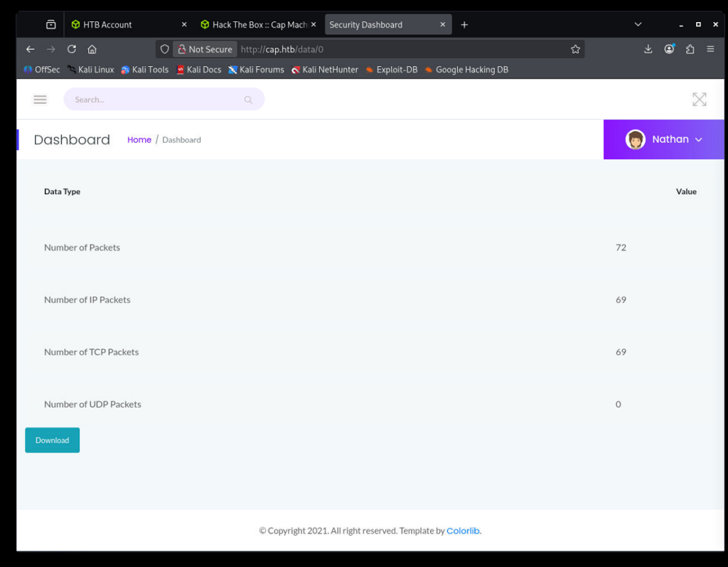Image resolution: width=728 pixels, height=567 pixels.
Task: Switch to Hack The Box Cap tab
Action: (x=259, y=24)
